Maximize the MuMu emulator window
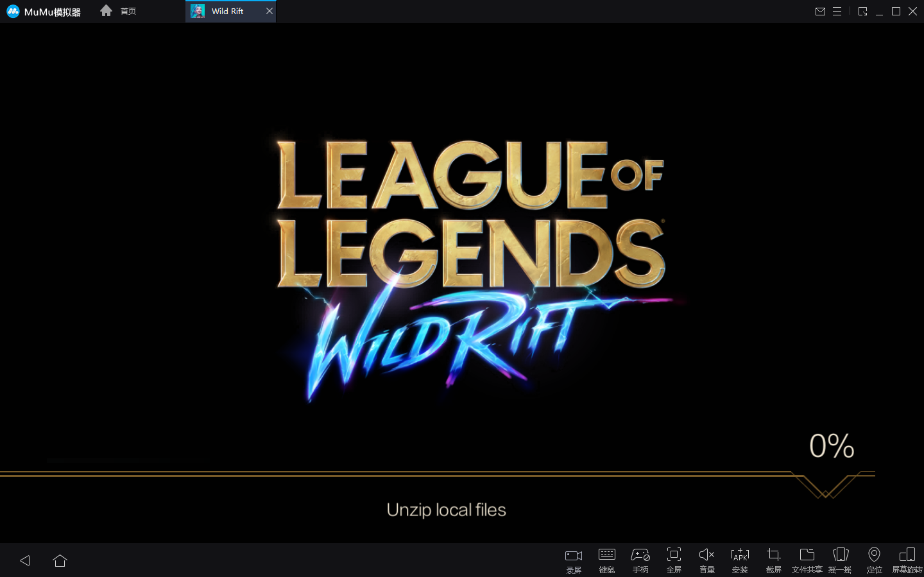The height and width of the screenshot is (577, 924). 896,11
